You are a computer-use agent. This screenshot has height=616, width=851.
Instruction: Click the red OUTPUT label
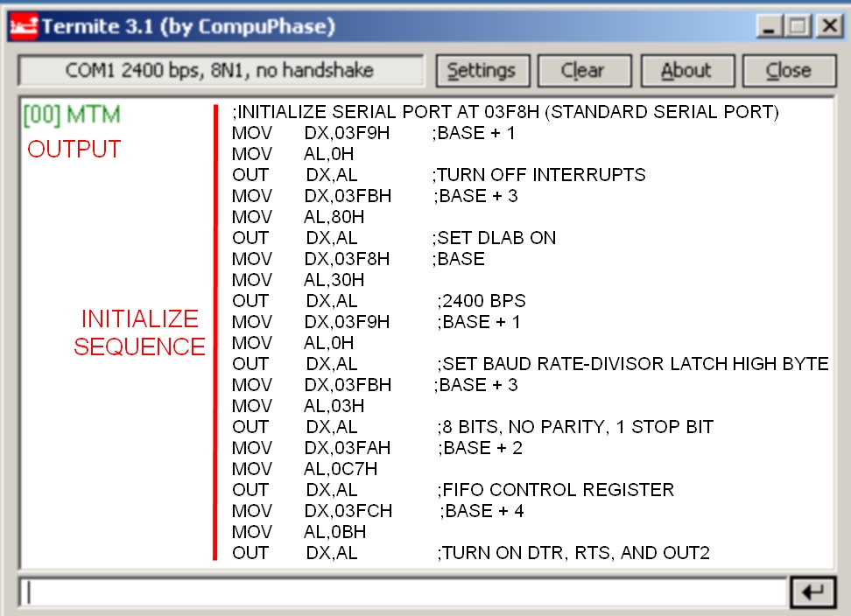click(74, 150)
